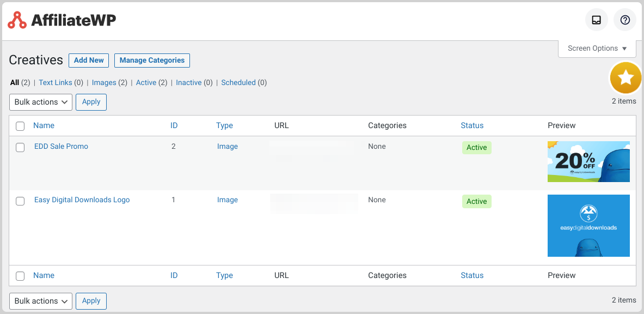Click the ID value 1 cell
644x314 pixels.
click(x=173, y=200)
